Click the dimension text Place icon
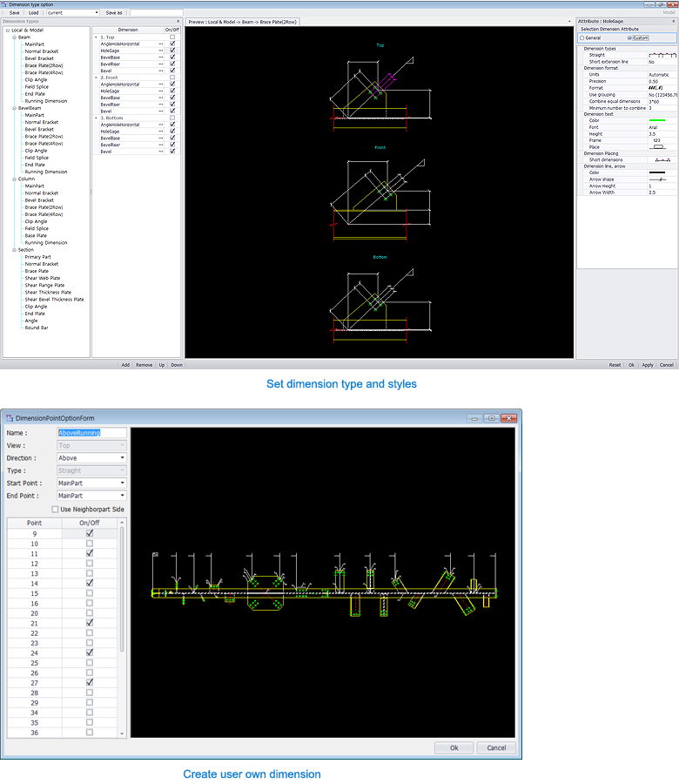 [x=658, y=147]
